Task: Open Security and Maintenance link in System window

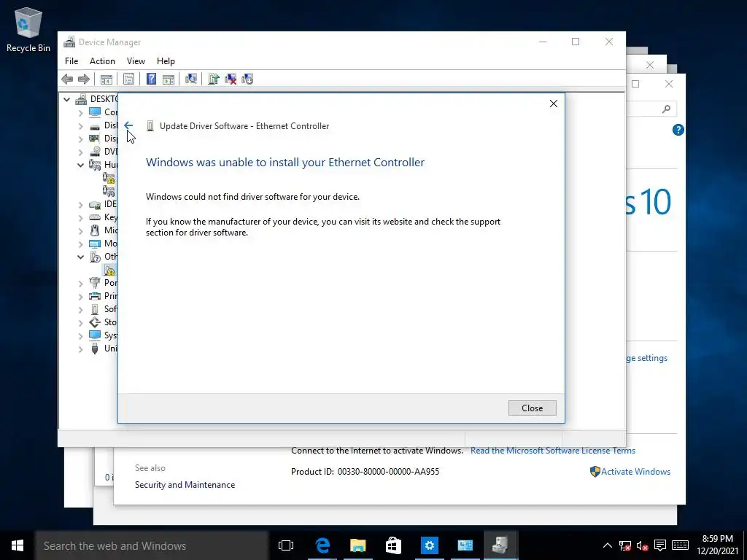Action: click(x=185, y=485)
